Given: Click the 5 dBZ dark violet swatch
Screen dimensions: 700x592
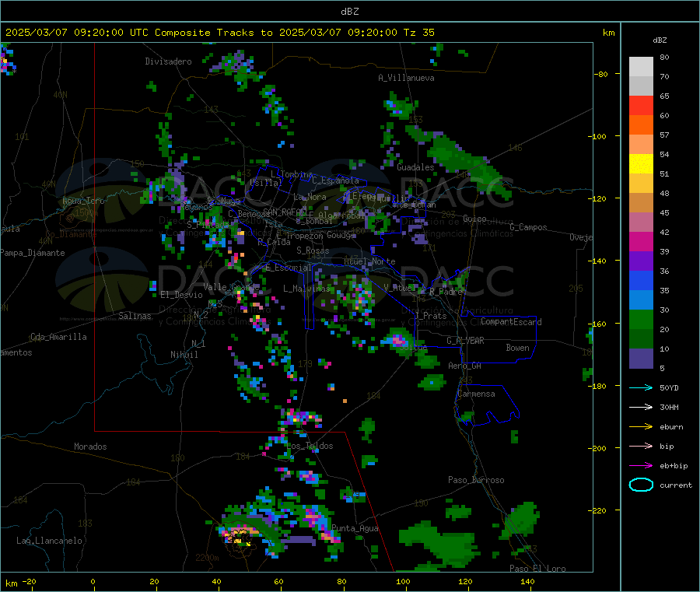Looking at the screenshot, I should pyautogui.click(x=641, y=359).
